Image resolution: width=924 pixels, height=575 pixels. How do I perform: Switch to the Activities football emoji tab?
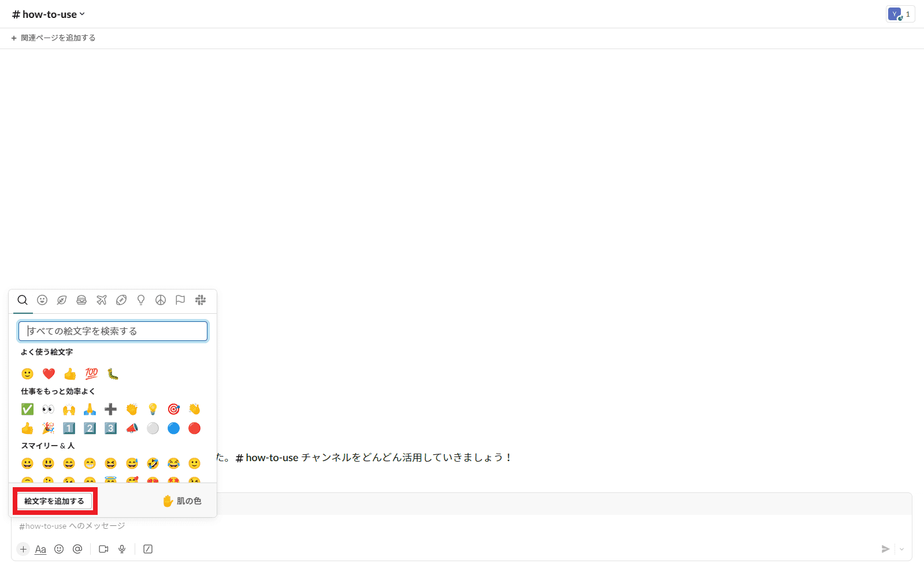pos(121,300)
